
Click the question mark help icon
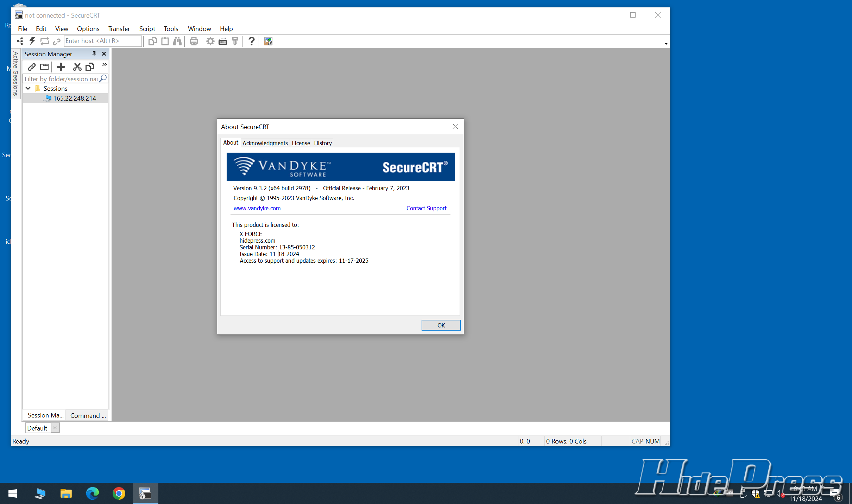(x=251, y=41)
